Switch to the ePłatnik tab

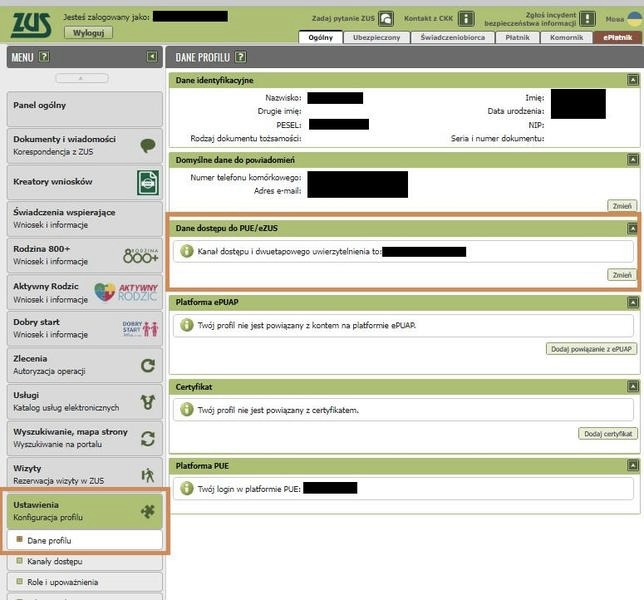pos(617,37)
